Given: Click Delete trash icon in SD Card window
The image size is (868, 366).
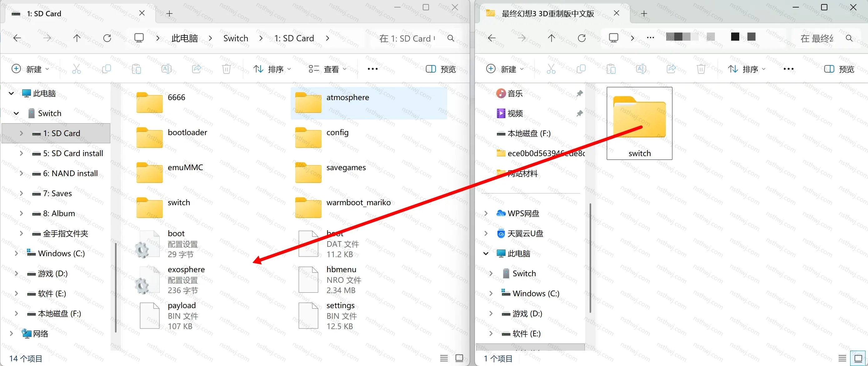Looking at the screenshot, I should (x=227, y=69).
